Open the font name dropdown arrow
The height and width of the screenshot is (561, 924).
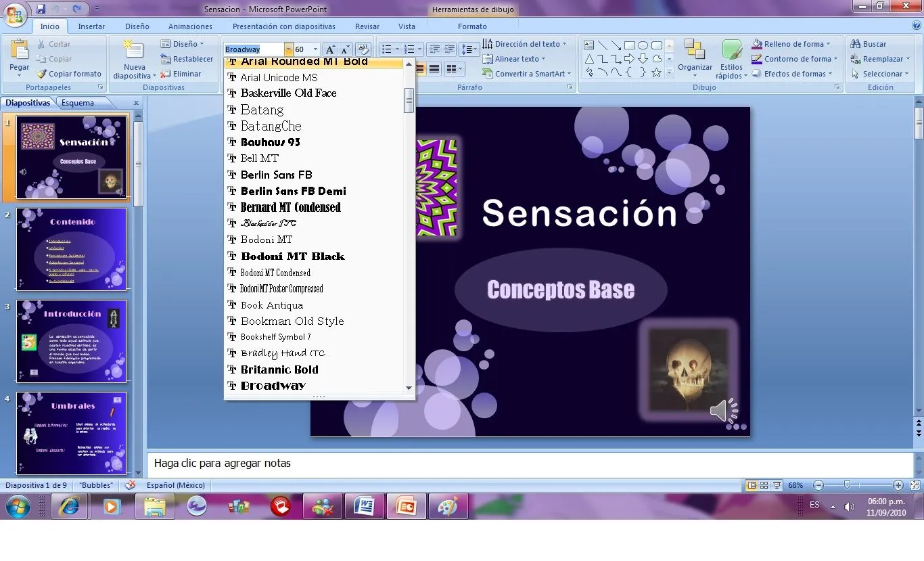coord(288,49)
